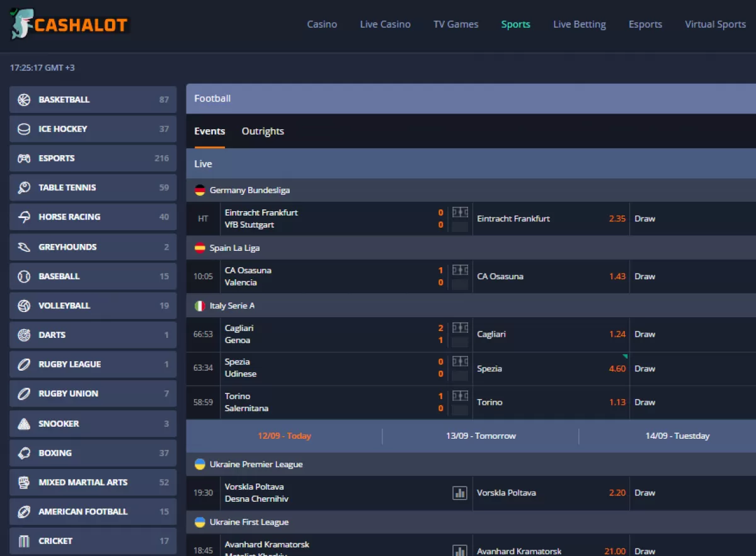Screen dimensions: 756x556
Task: Open the Spezia vs Udinese match details
Action: (x=241, y=368)
